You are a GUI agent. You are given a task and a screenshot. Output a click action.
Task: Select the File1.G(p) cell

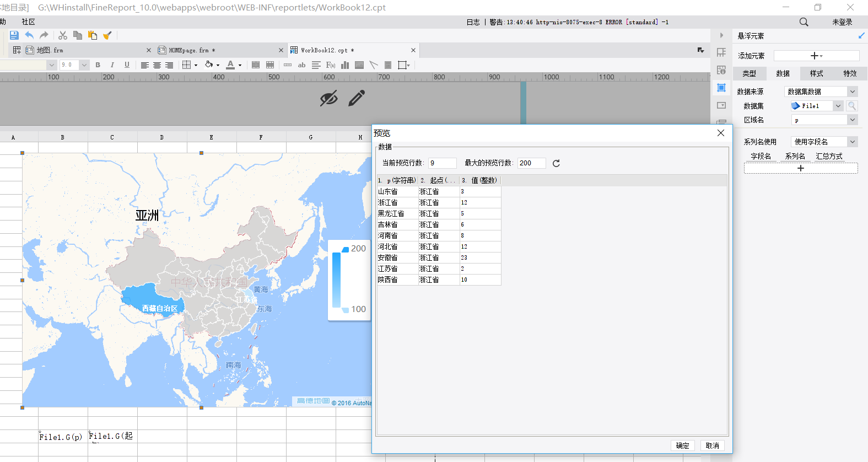[x=63, y=436]
